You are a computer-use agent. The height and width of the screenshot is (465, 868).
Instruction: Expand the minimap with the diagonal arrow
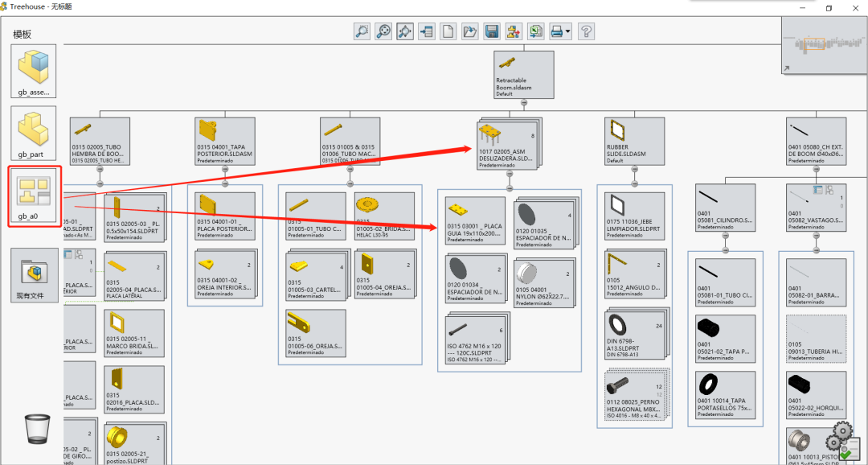click(x=787, y=68)
